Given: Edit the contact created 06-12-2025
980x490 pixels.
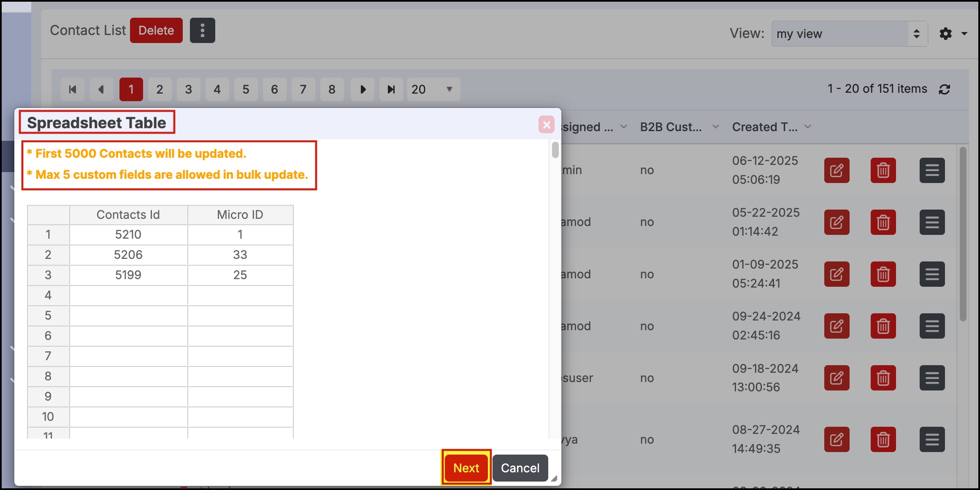Looking at the screenshot, I should point(837,170).
